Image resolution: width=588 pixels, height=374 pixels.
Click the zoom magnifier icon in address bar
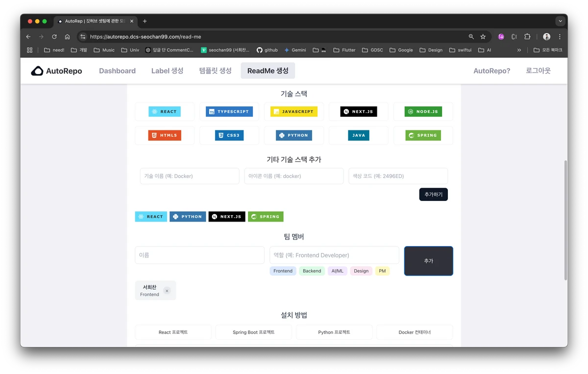click(x=471, y=37)
